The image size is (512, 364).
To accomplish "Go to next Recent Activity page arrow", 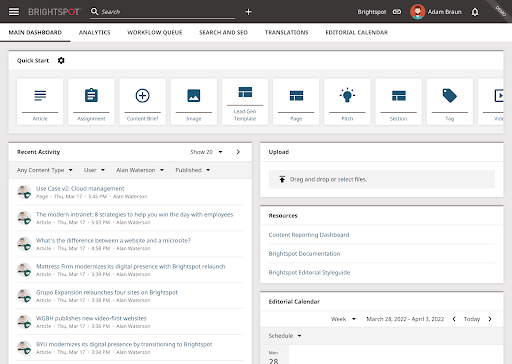I will tap(238, 152).
